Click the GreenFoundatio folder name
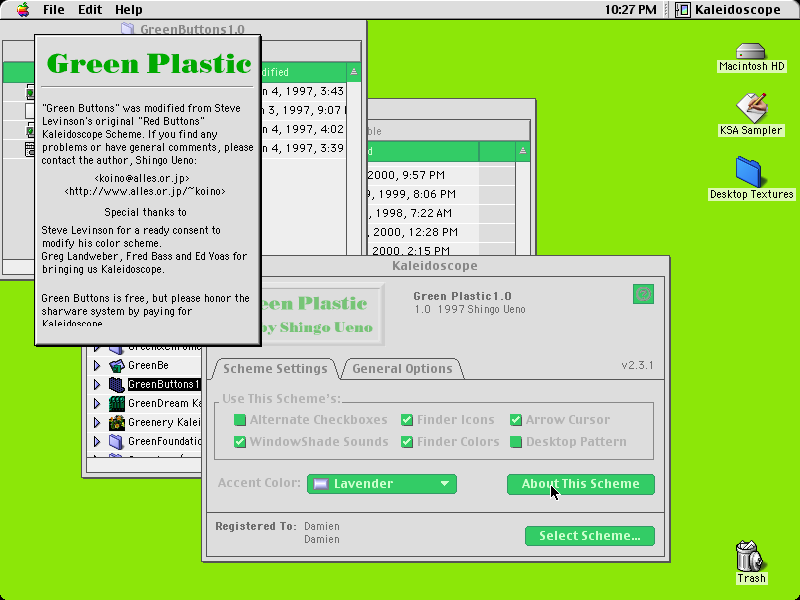This screenshot has height=600, width=800. tap(164, 441)
